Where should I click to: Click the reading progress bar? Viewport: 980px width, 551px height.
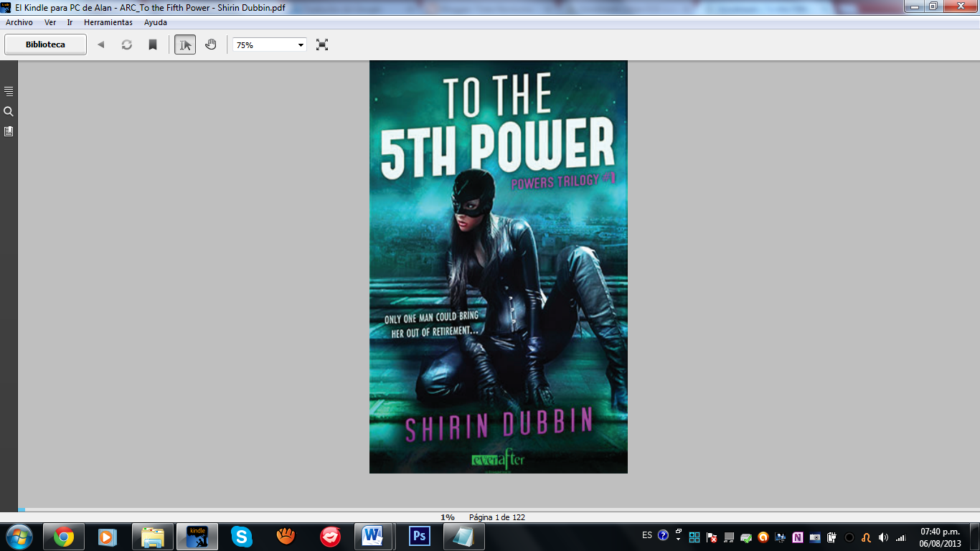point(499,509)
